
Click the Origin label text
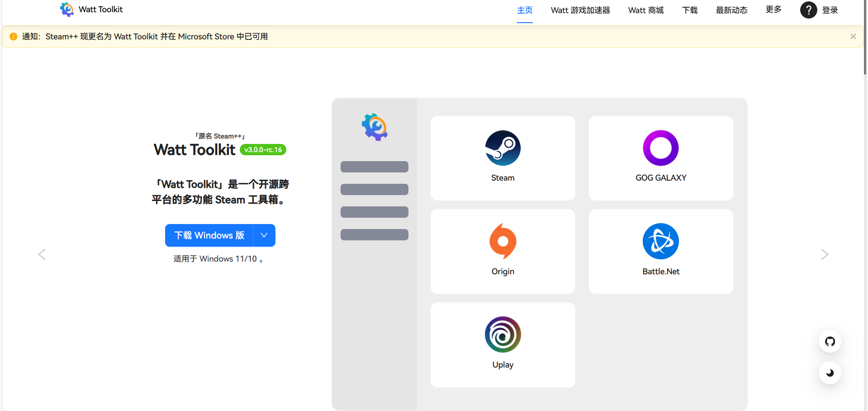pyautogui.click(x=503, y=272)
